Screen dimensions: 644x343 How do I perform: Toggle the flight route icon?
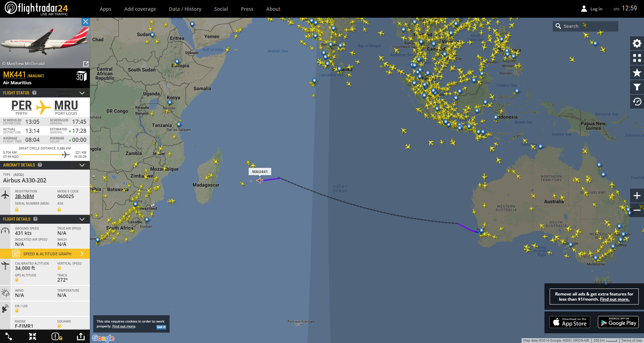coord(9,336)
